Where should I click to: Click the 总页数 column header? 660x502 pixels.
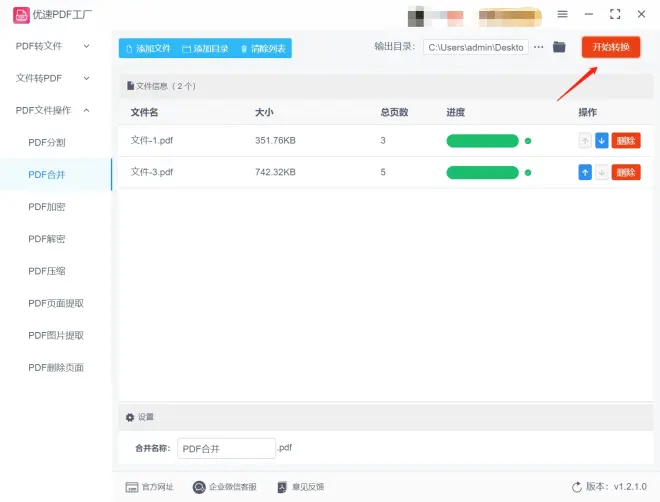click(x=394, y=112)
